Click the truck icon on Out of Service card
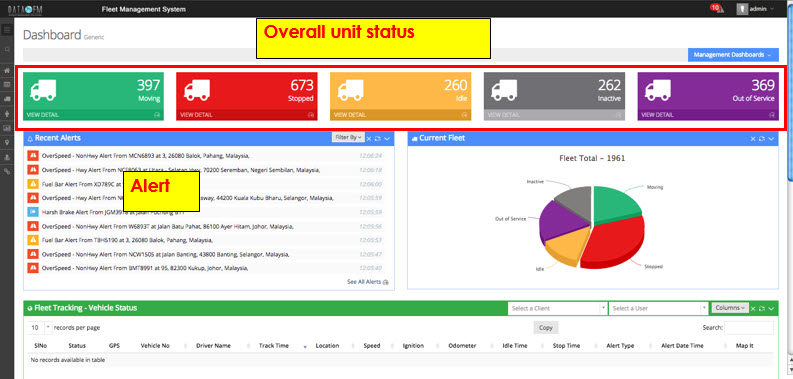 click(x=657, y=90)
